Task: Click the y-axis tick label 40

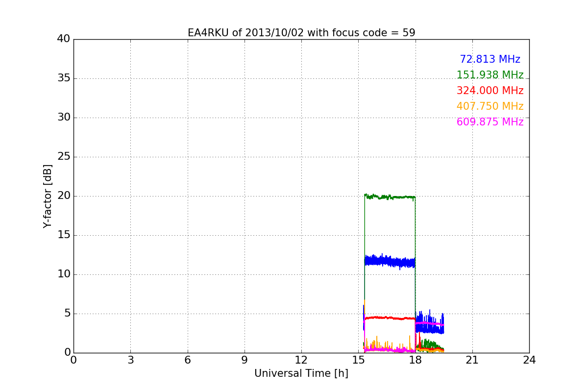Action: 64,39
